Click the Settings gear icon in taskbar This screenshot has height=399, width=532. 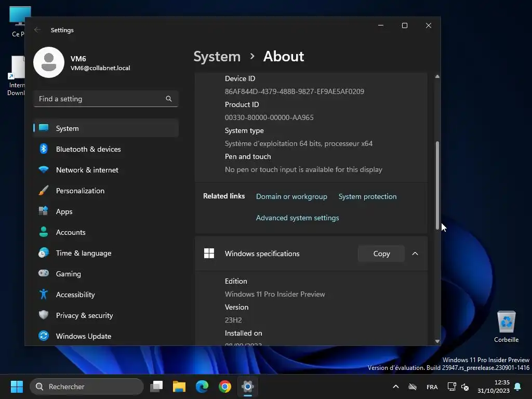[248, 387]
